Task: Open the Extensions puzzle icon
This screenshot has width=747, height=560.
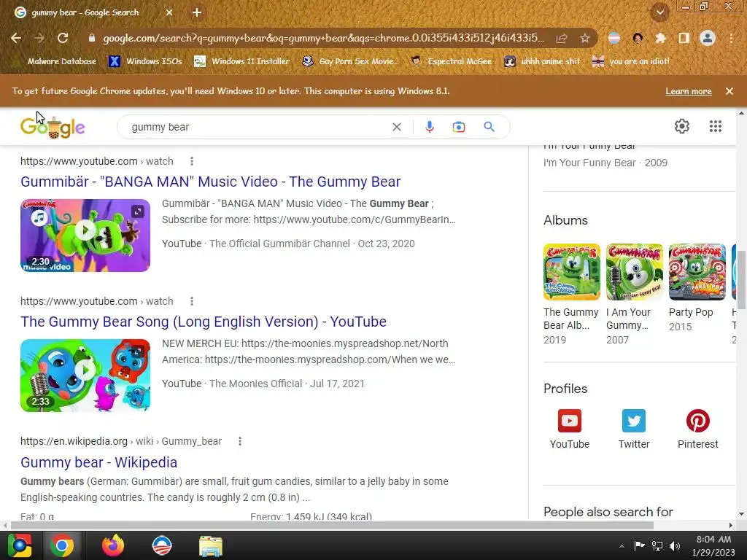Action: [x=660, y=38]
